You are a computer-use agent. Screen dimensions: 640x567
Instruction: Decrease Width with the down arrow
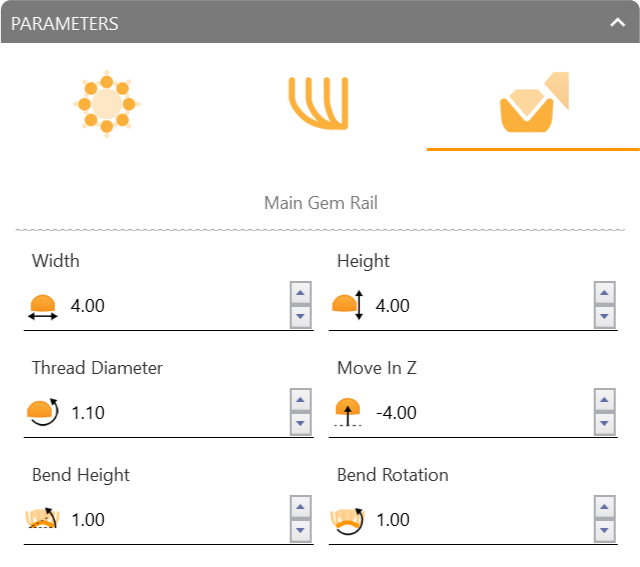tap(300, 316)
